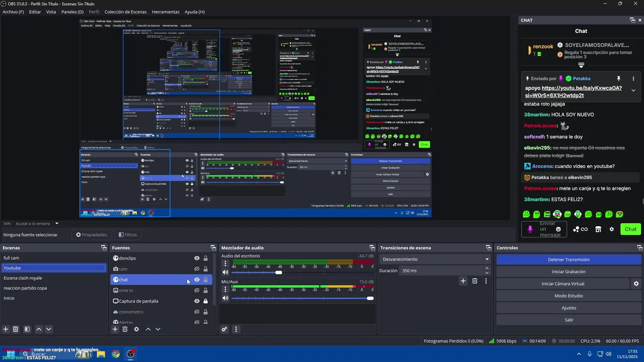Mute the Mic/Aux channel
The image size is (644, 362).
pos(225,298)
